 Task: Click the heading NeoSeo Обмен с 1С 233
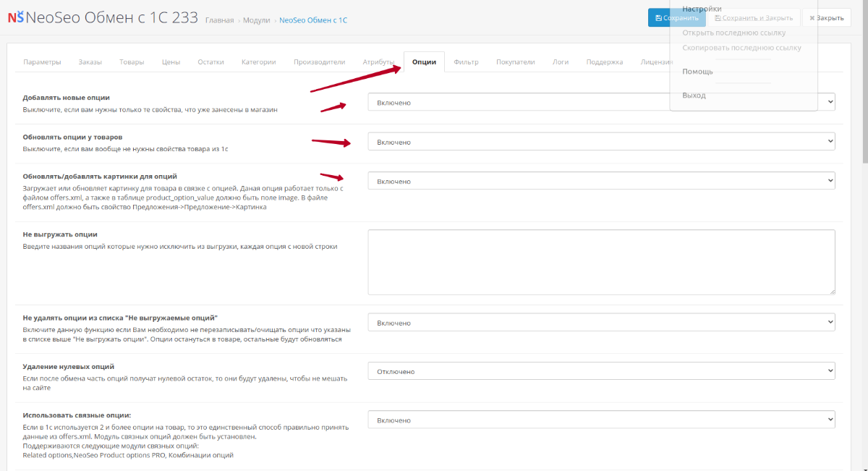click(x=112, y=18)
